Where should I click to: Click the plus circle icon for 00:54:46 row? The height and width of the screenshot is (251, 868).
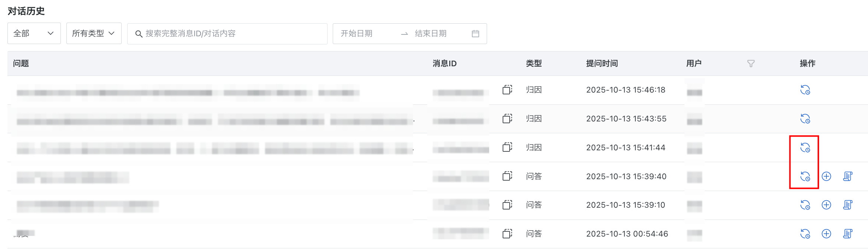(x=826, y=234)
